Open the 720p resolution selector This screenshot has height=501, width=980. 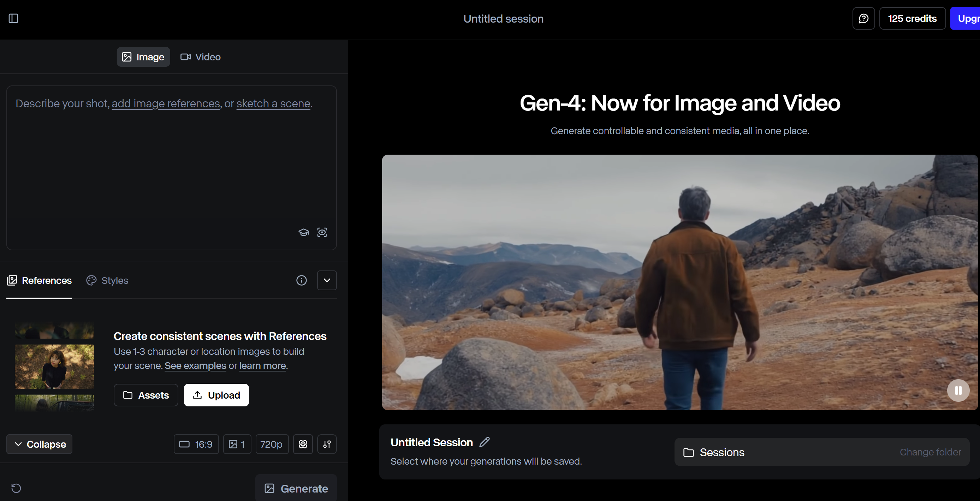(x=272, y=444)
